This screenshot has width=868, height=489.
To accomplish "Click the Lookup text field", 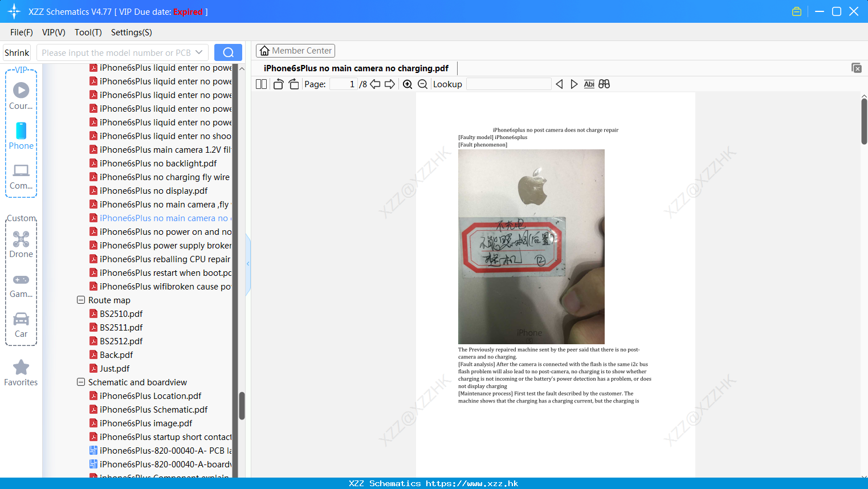I will pyautogui.click(x=509, y=84).
